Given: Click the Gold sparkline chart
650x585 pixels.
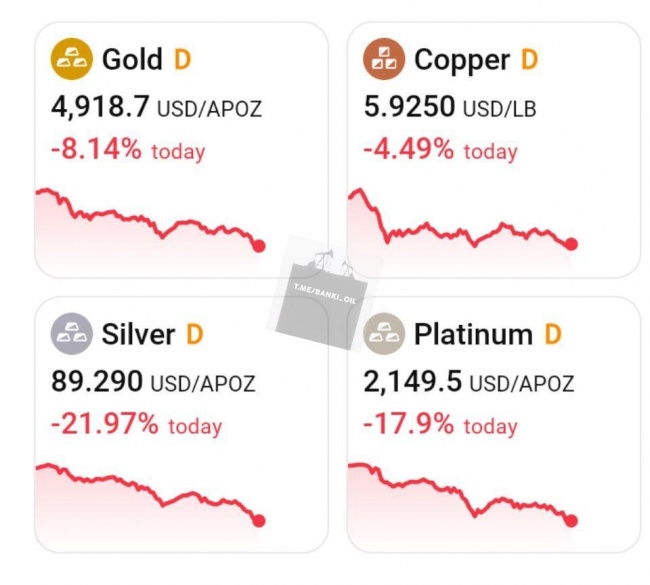Looking at the screenshot, I should (150, 220).
